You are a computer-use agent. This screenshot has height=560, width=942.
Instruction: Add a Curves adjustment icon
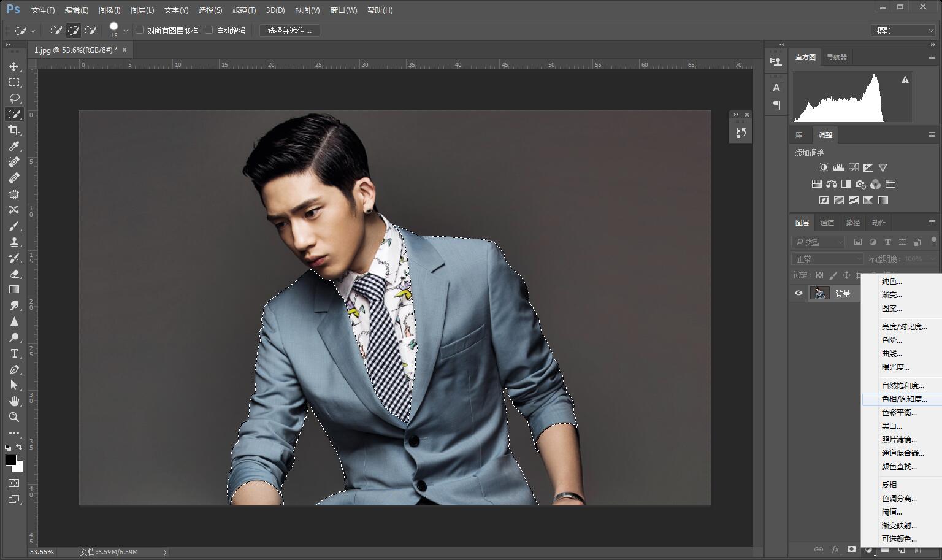click(x=853, y=167)
